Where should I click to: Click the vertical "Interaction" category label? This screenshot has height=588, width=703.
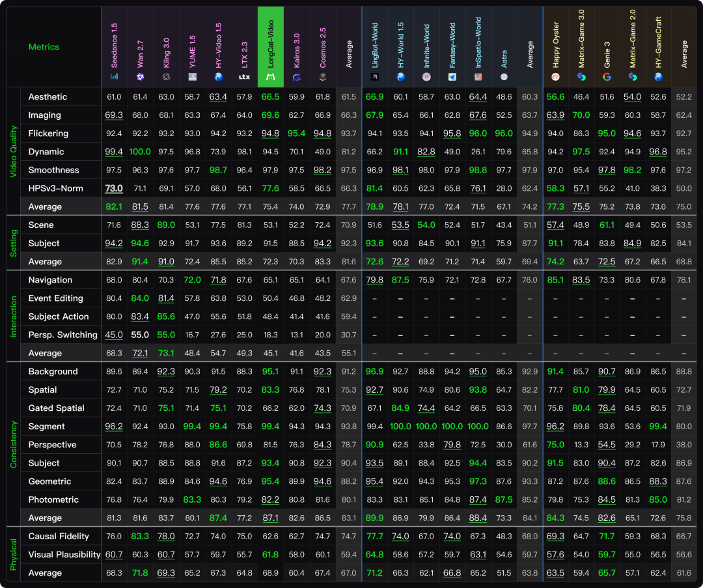[x=14, y=316]
